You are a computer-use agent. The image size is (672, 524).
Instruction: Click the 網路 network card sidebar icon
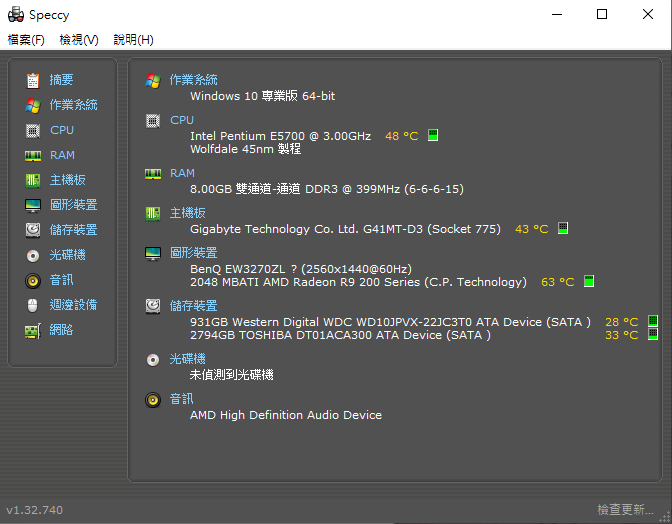(x=33, y=331)
